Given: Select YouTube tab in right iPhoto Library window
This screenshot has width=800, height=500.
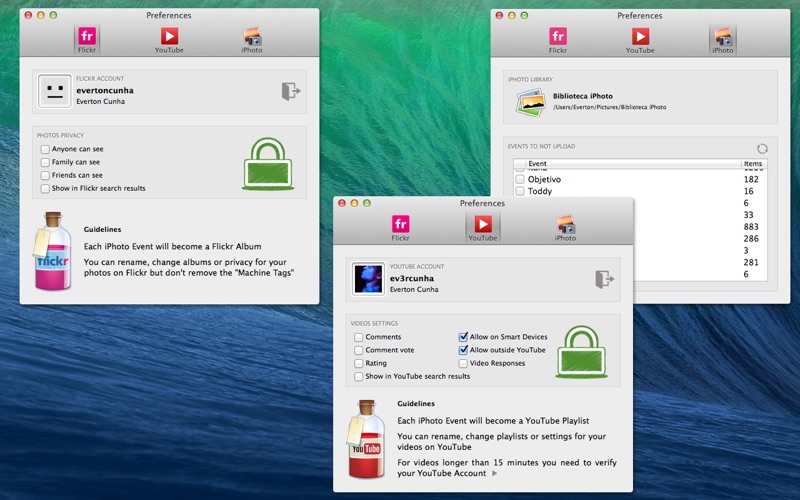Looking at the screenshot, I should coord(640,39).
